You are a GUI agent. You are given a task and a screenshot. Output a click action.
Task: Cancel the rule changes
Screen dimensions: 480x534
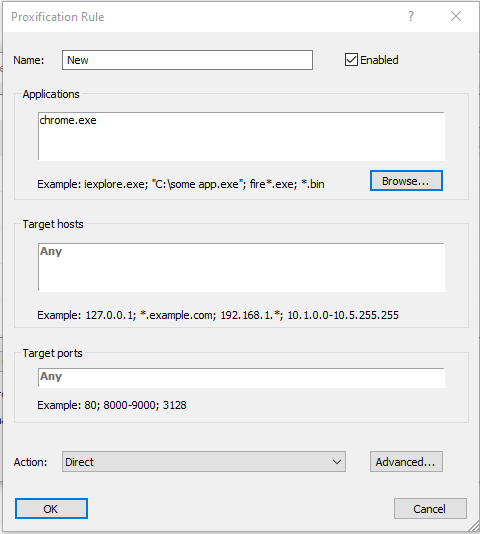430,509
